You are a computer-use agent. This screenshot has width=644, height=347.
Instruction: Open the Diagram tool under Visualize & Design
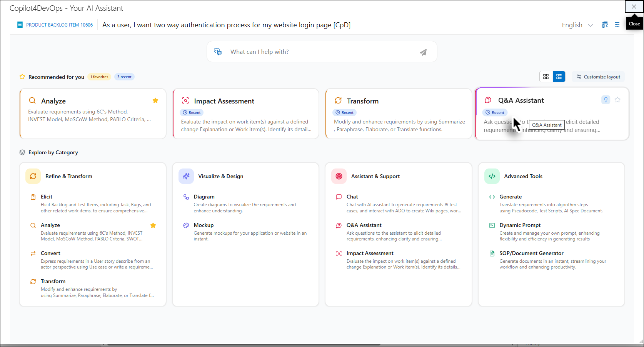[x=204, y=197]
